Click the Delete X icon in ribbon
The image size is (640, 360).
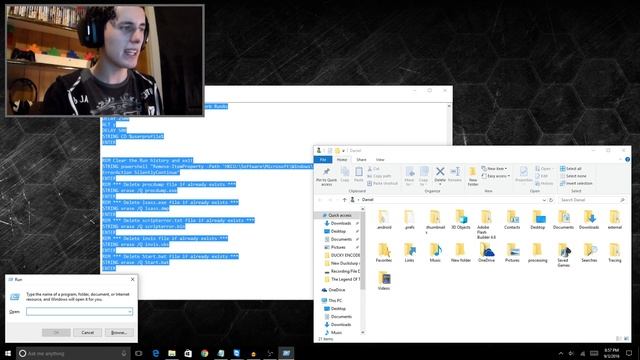pyautogui.click(x=440, y=171)
